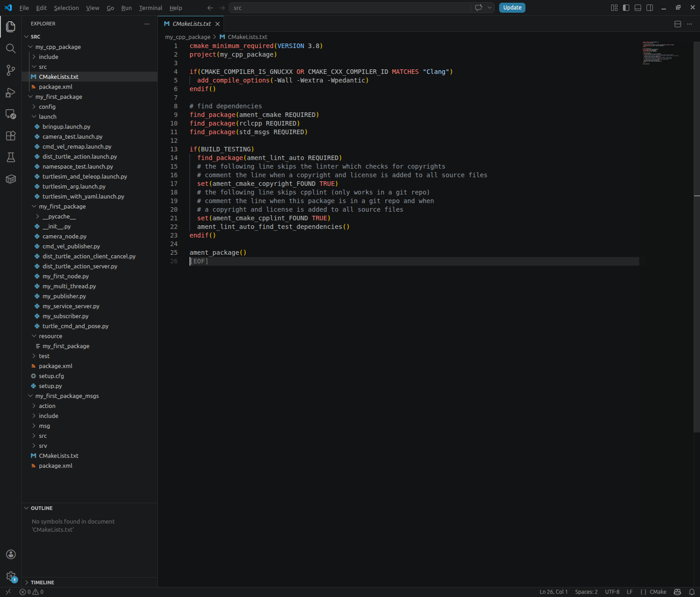Screen dimensions: 700x597
Task: Open the Search view icon
Action: 11,49
